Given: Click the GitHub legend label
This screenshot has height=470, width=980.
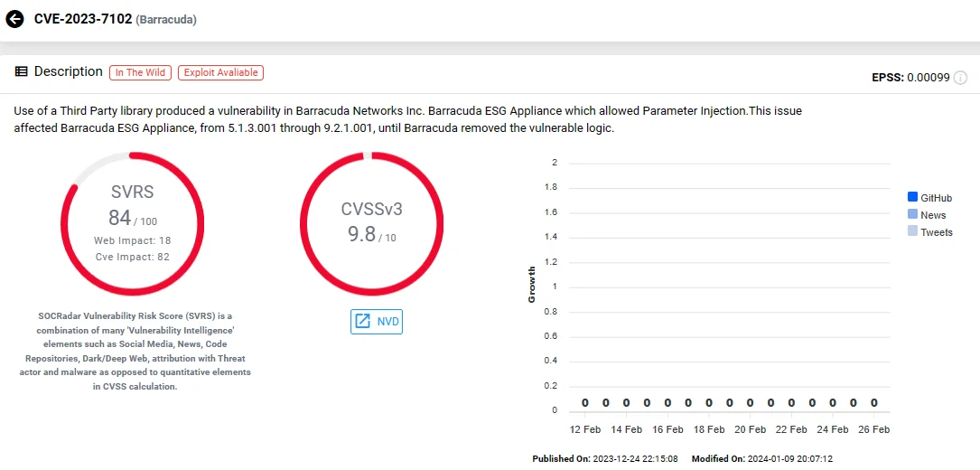Looking at the screenshot, I should pos(937,198).
